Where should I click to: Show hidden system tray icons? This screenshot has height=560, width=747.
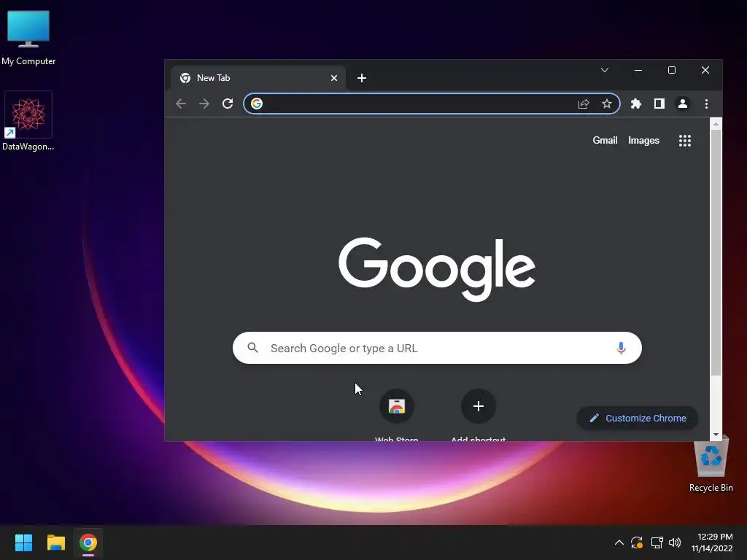pyautogui.click(x=619, y=542)
